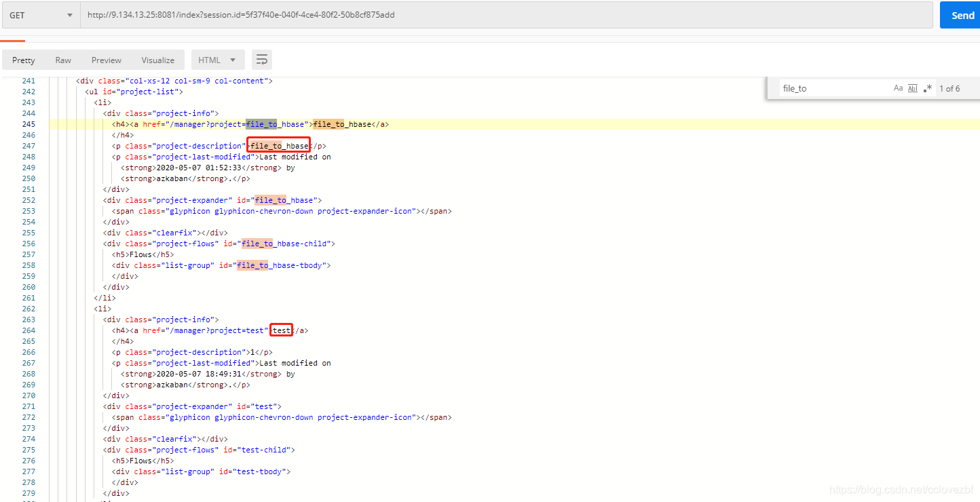Switch to the Raw tab

click(x=63, y=60)
